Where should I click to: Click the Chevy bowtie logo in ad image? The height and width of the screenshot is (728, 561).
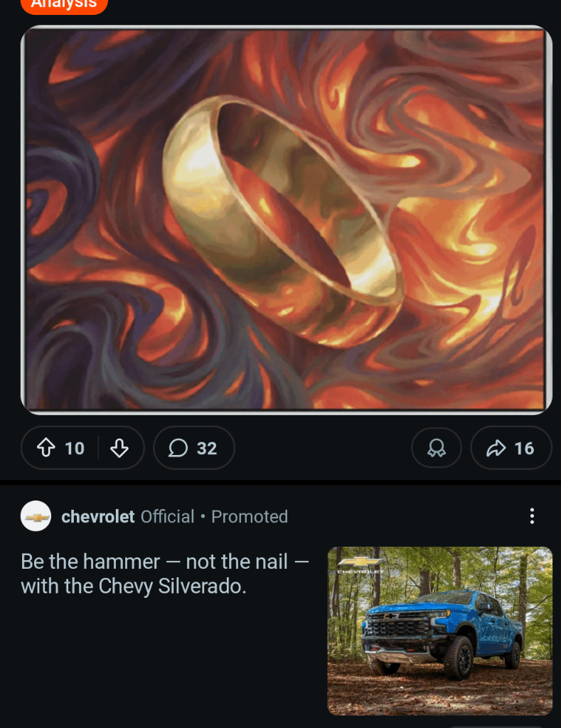360,563
